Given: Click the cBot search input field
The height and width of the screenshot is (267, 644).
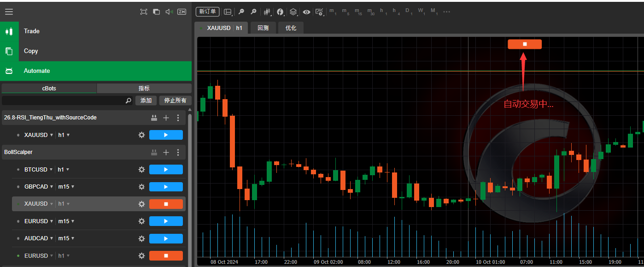Looking at the screenshot, I should (x=63, y=100).
